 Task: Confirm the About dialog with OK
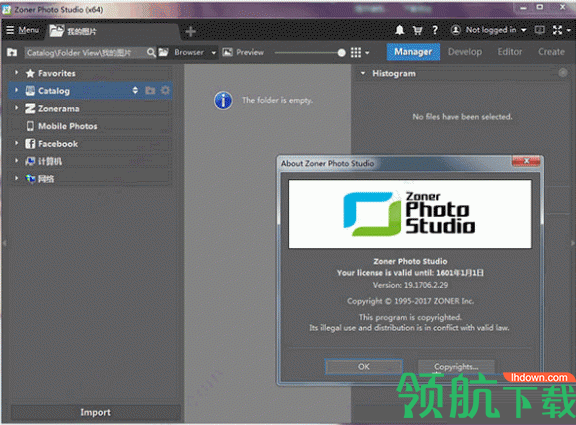(x=364, y=367)
